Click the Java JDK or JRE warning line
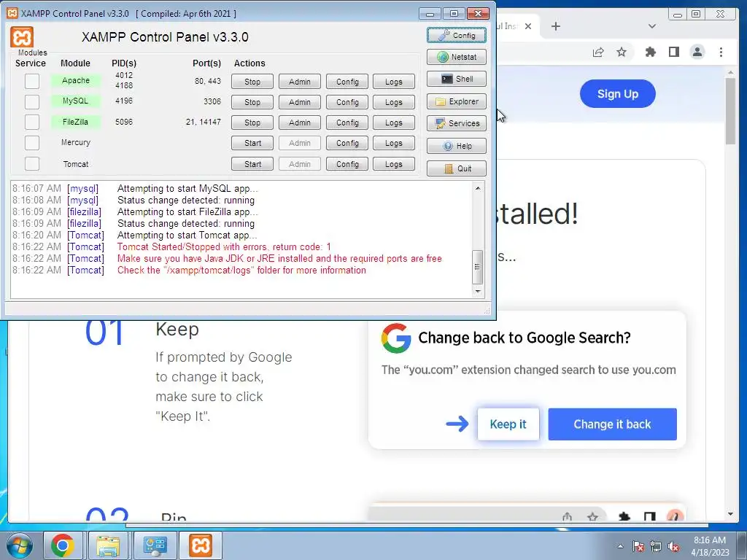The image size is (747, 560). [279, 259]
